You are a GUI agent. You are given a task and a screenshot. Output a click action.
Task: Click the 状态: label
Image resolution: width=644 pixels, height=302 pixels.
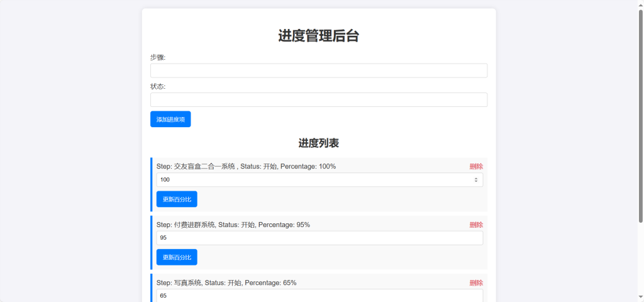pyautogui.click(x=158, y=87)
